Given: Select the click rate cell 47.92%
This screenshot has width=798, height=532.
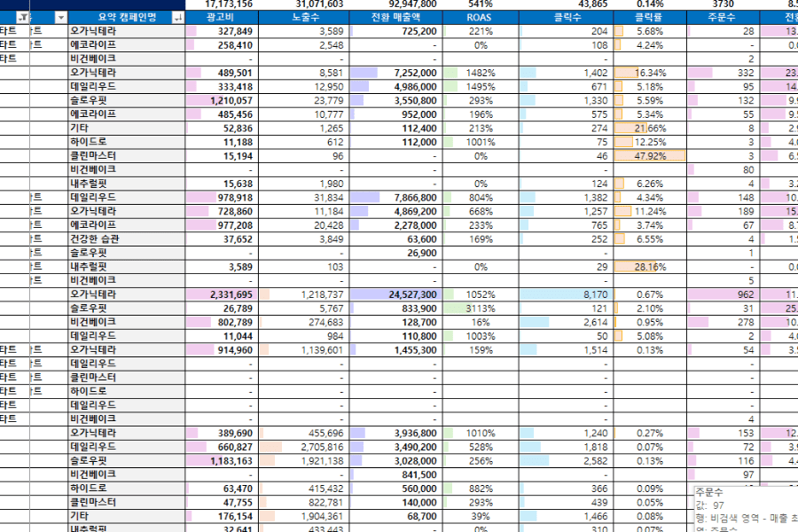Looking at the screenshot, I should 650,156.
